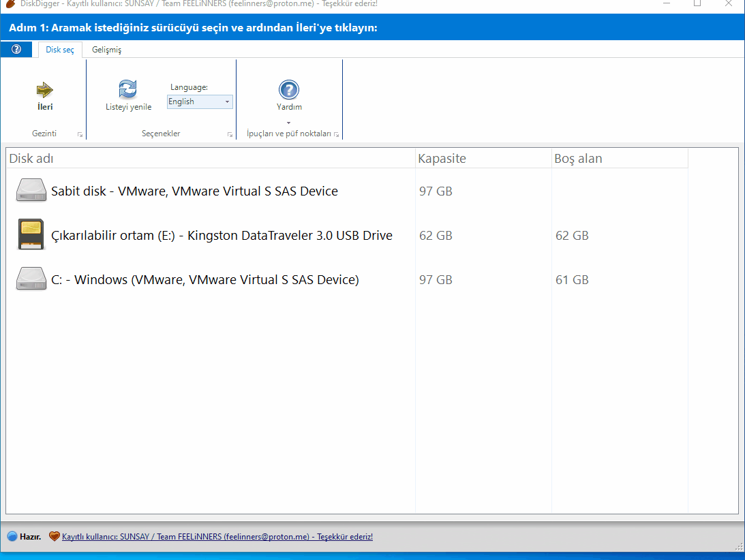This screenshot has width=745, height=560.
Task: Select the Kingston DataTraveler USB drive icon
Action: point(31,235)
